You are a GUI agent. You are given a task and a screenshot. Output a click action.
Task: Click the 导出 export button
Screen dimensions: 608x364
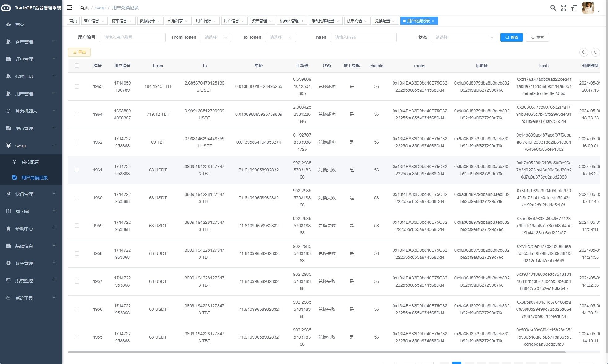pyautogui.click(x=79, y=52)
